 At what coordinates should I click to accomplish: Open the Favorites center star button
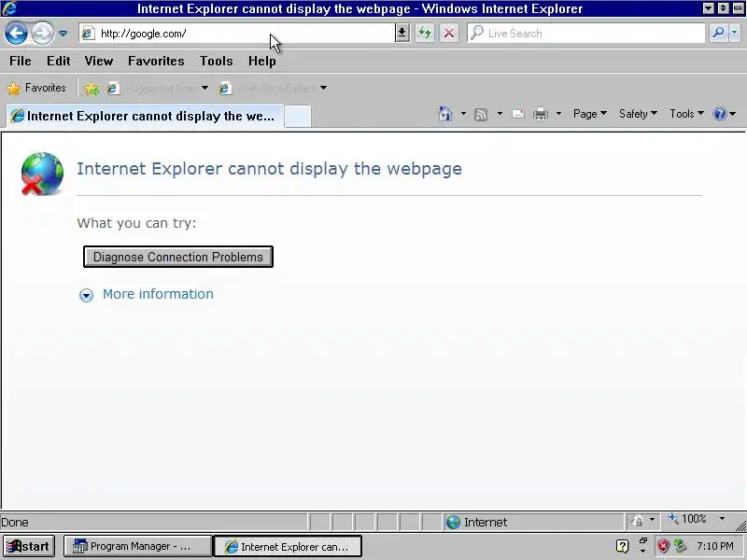coord(36,88)
